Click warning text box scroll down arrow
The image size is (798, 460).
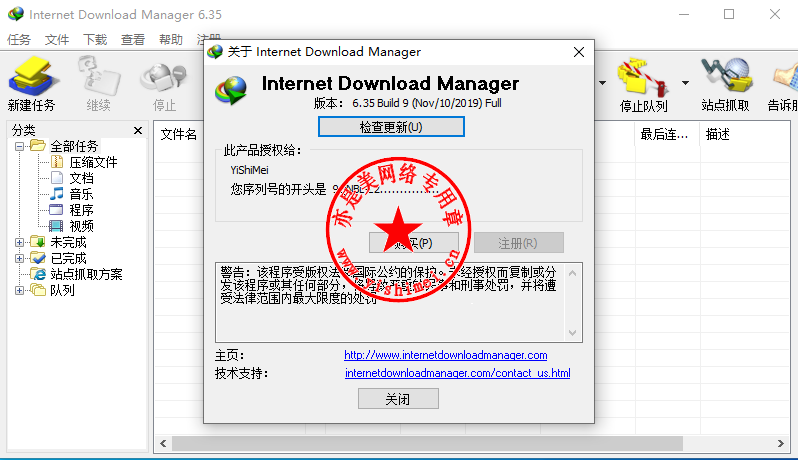(573, 333)
